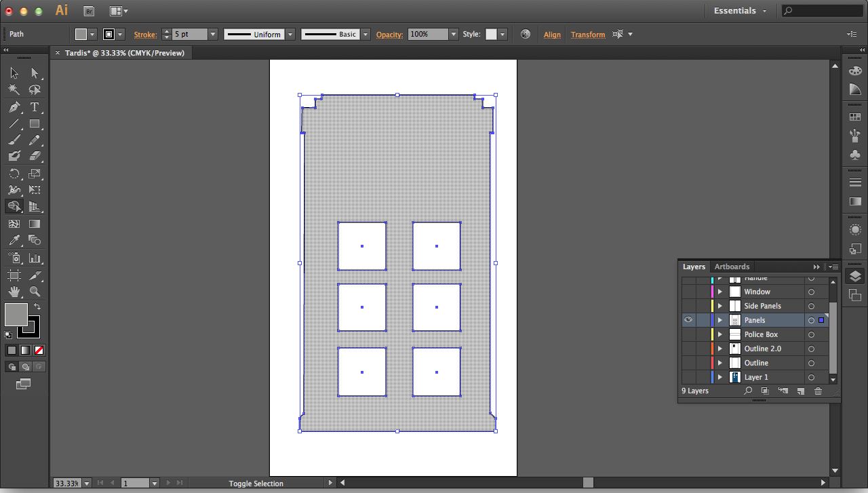Click target circle of Police Box layer
Image resolution: width=868 pixels, height=493 pixels.
pos(811,334)
